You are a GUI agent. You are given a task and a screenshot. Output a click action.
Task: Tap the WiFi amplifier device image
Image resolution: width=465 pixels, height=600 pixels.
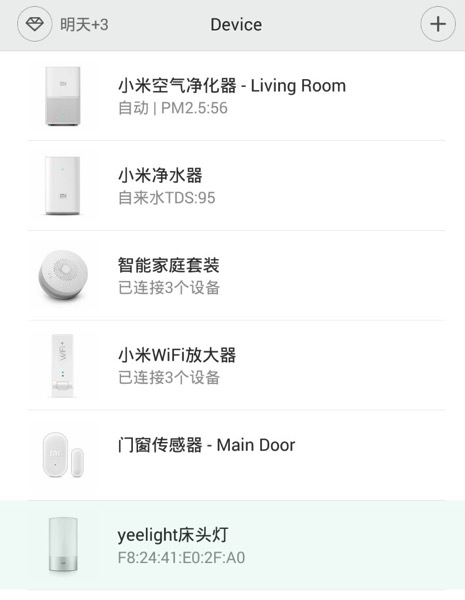(x=63, y=365)
